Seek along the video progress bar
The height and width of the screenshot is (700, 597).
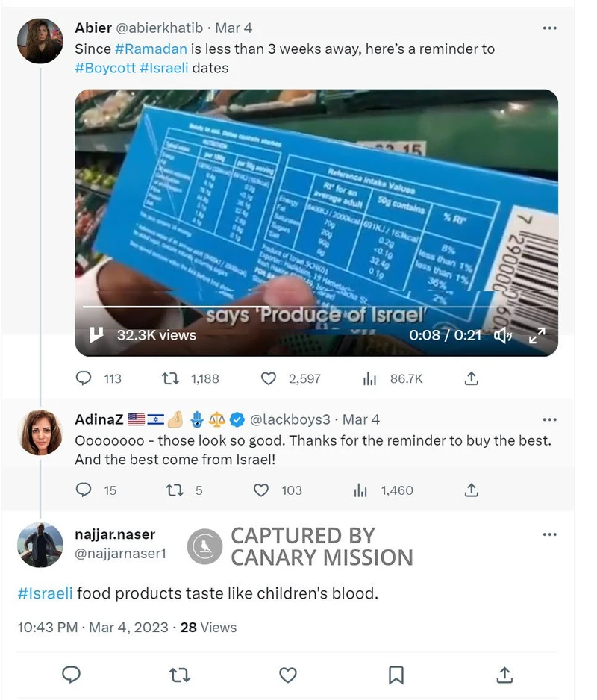click(x=298, y=307)
